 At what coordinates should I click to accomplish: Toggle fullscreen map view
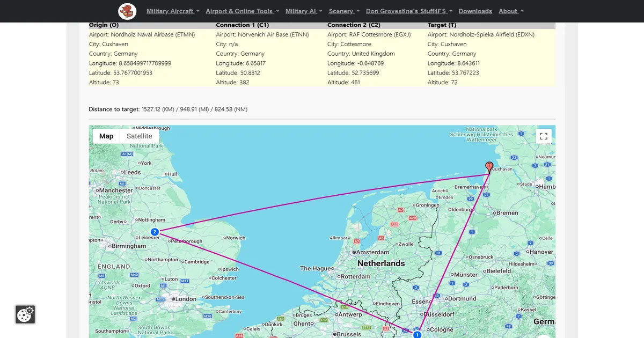(x=544, y=136)
